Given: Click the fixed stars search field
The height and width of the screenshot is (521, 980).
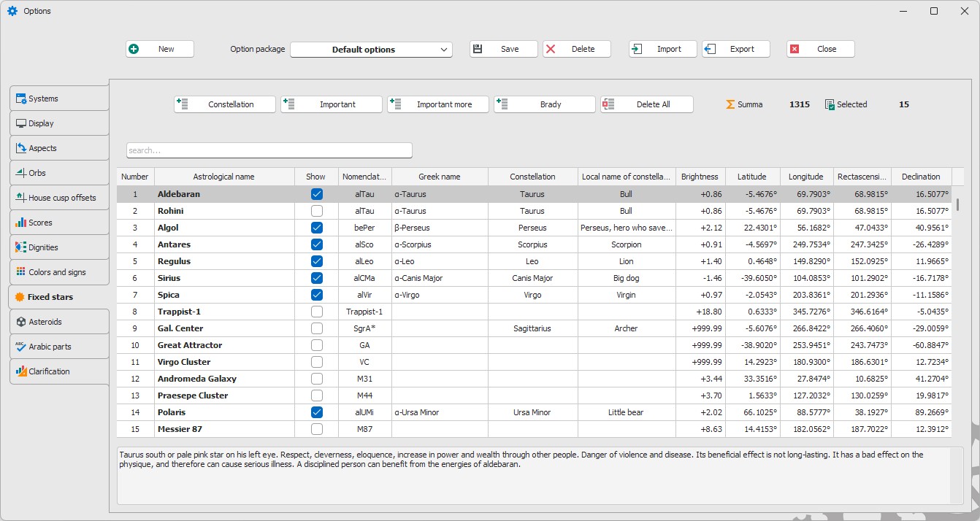Looking at the screenshot, I should pyautogui.click(x=269, y=150).
